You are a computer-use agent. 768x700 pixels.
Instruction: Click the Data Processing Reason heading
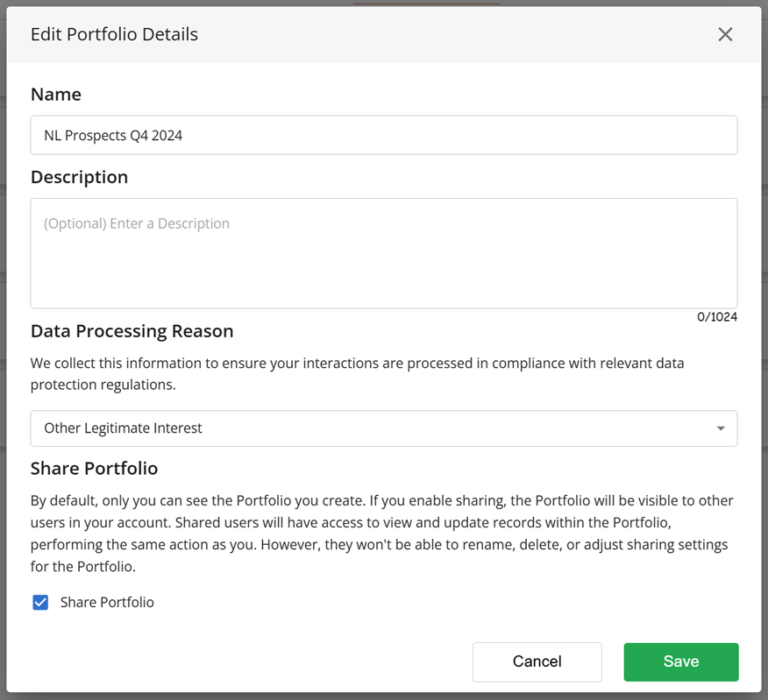tap(132, 331)
